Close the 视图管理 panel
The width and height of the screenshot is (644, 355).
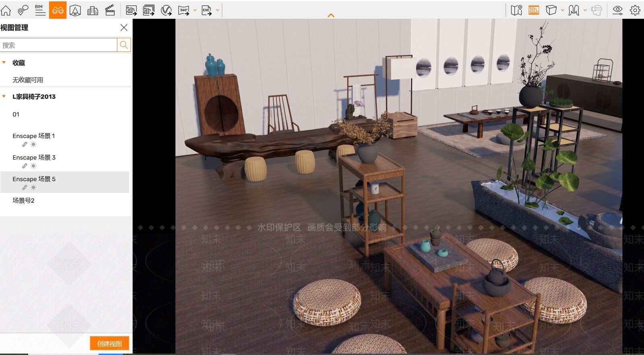click(x=124, y=27)
